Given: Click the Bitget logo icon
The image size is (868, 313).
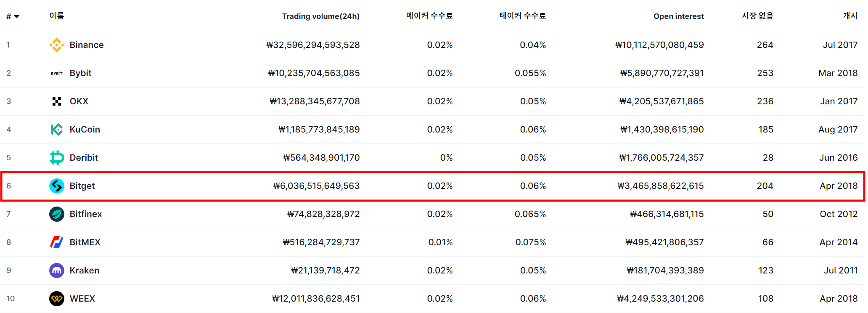Looking at the screenshot, I should 57,186.
